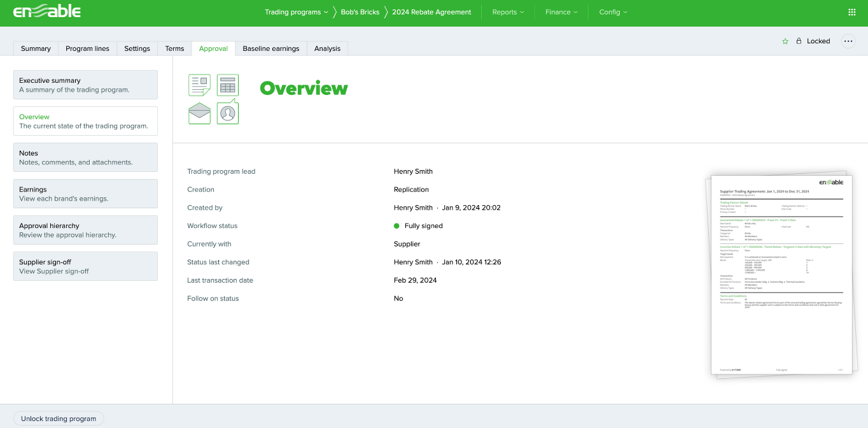Expand the Finance dropdown menu

(561, 12)
